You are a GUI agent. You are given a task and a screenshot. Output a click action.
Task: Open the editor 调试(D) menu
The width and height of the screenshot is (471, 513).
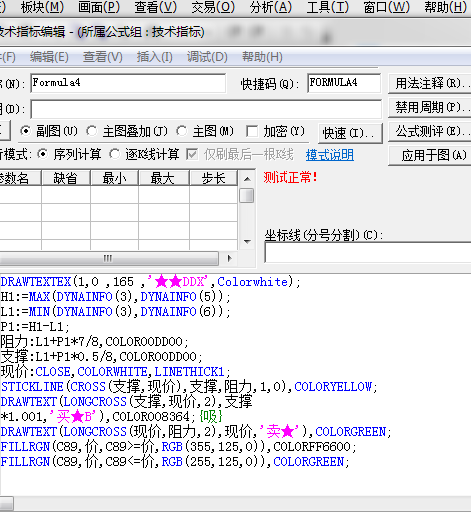click(207, 57)
